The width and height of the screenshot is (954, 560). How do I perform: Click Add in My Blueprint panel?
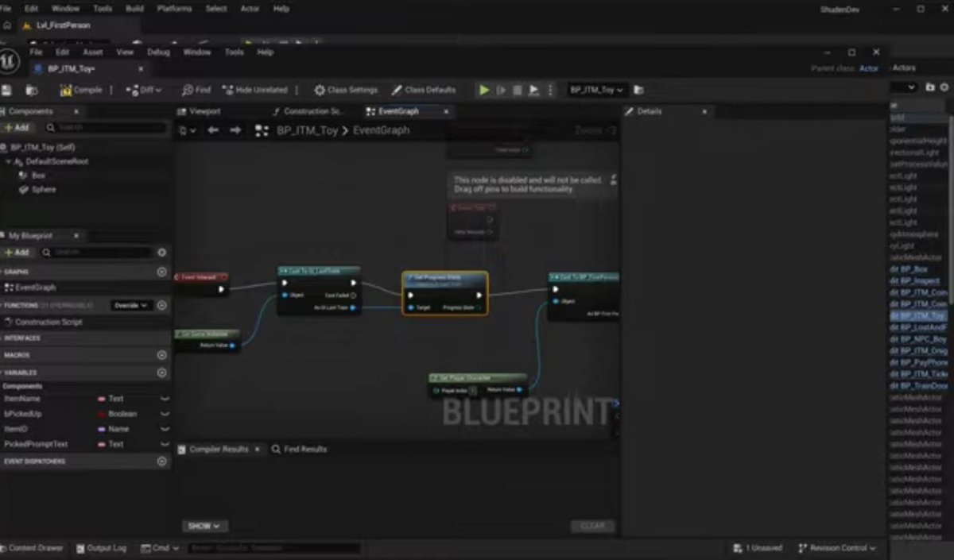17,253
